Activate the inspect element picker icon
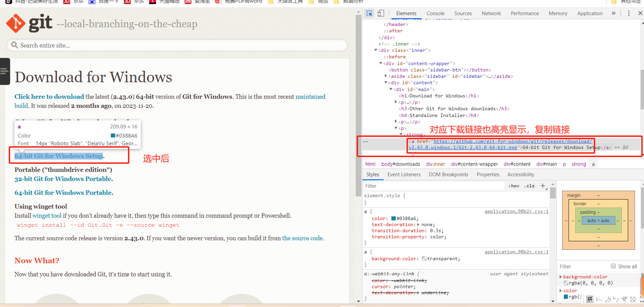 [x=369, y=13]
